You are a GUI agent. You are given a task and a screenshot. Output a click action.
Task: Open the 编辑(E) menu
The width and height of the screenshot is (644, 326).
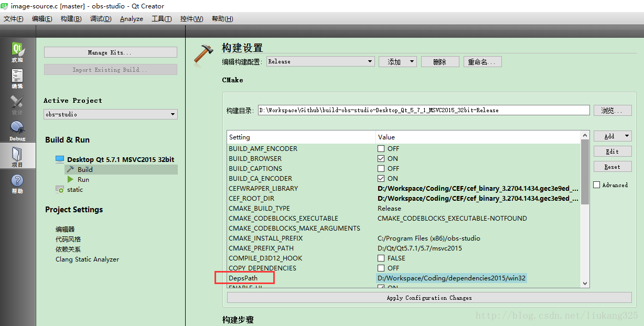click(x=42, y=19)
